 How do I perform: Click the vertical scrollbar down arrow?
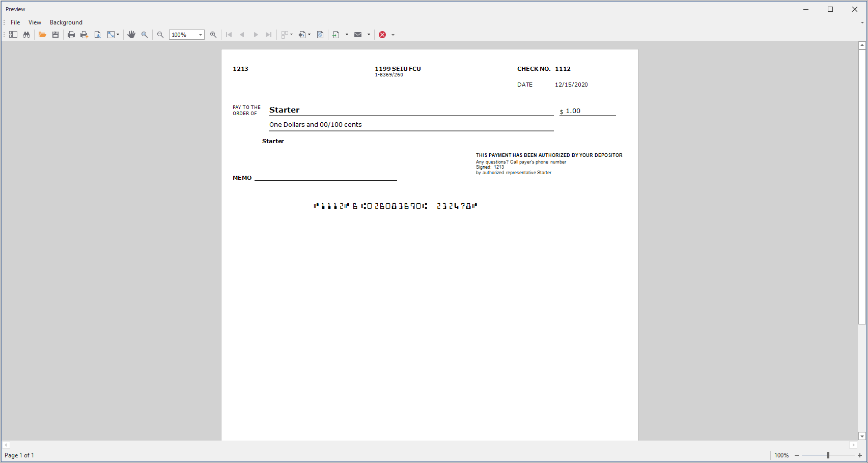[862, 436]
